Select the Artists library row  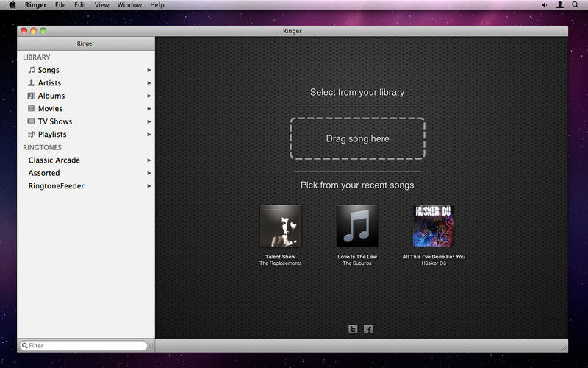click(86, 82)
